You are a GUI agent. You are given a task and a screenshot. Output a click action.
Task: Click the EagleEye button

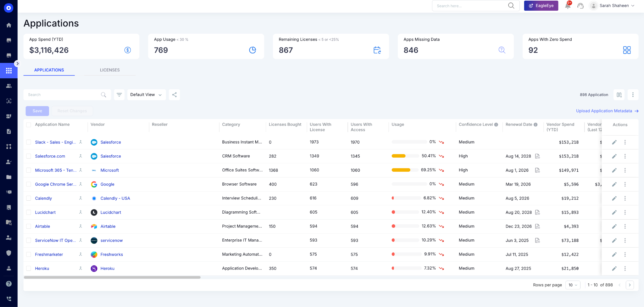(541, 6)
